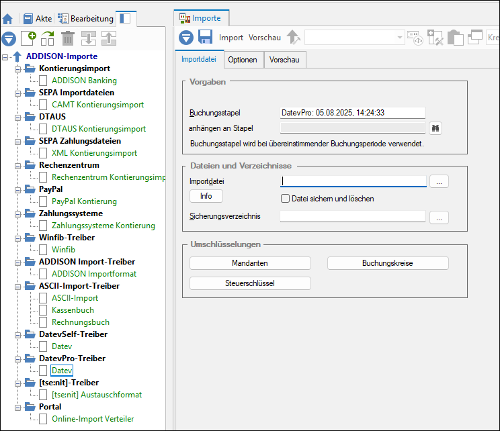Tick the PayPal Kontierung checkbox
Image resolution: width=500 pixels, height=431 pixels.
pos(43,201)
